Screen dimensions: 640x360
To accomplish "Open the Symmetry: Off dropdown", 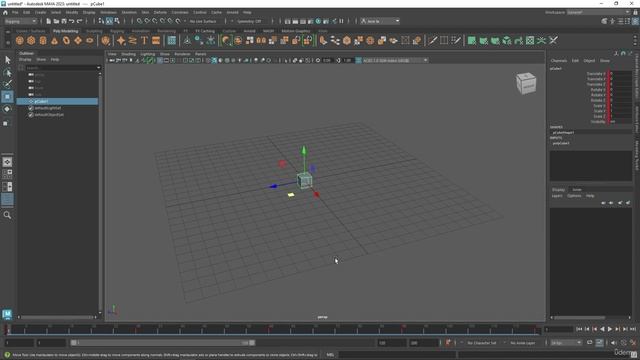I will [249, 21].
